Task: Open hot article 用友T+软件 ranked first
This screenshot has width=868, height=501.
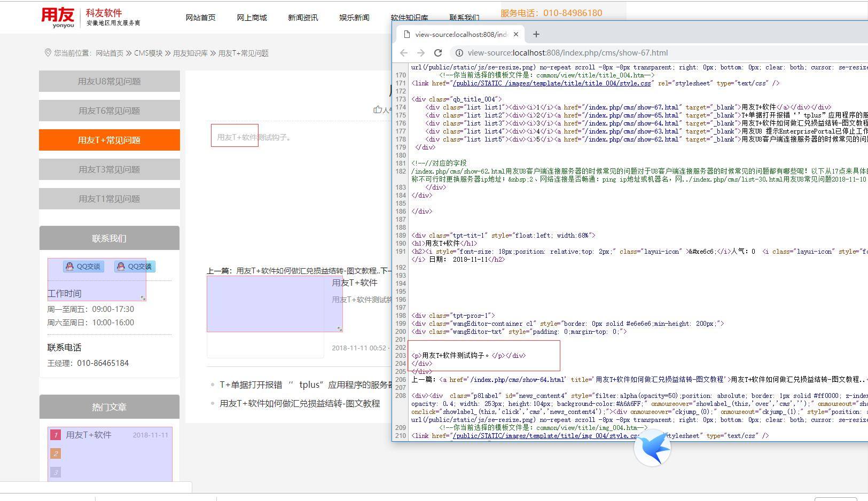Action: [89, 435]
